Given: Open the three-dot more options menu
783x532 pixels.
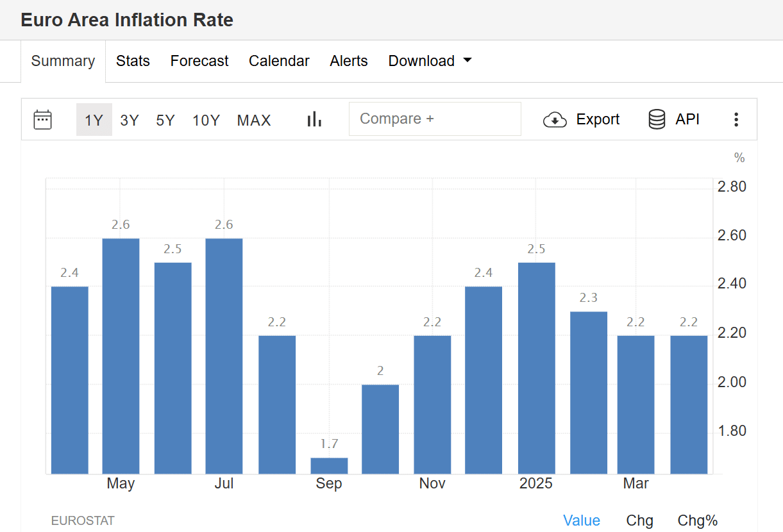Looking at the screenshot, I should (x=736, y=120).
